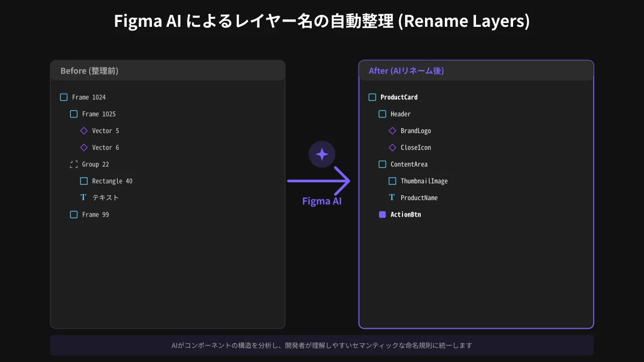The height and width of the screenshot is (362, 644).
Task: Click the After (AIリネーム後) panel header
Action: point(476,70)
